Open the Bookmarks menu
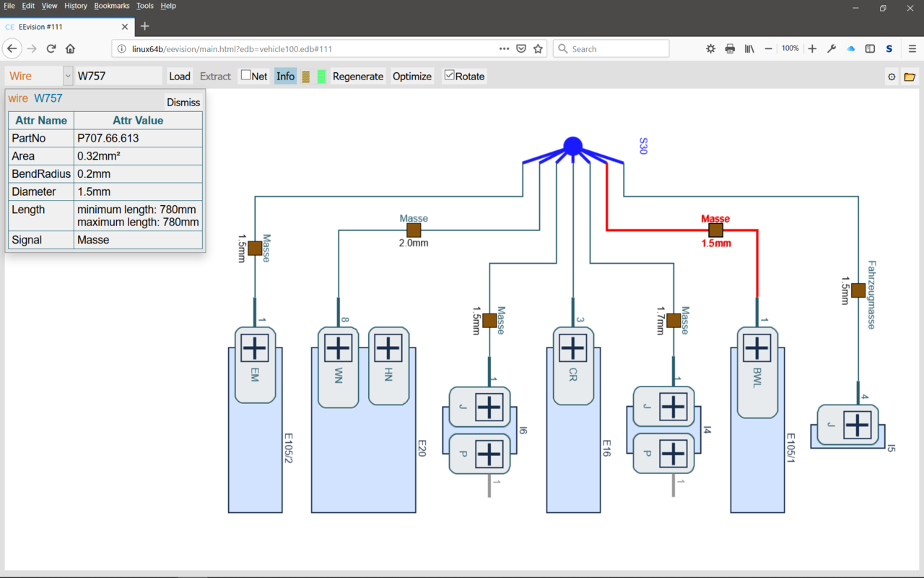Viewport: 924px width, 578px height. click(x=112, y=6)
